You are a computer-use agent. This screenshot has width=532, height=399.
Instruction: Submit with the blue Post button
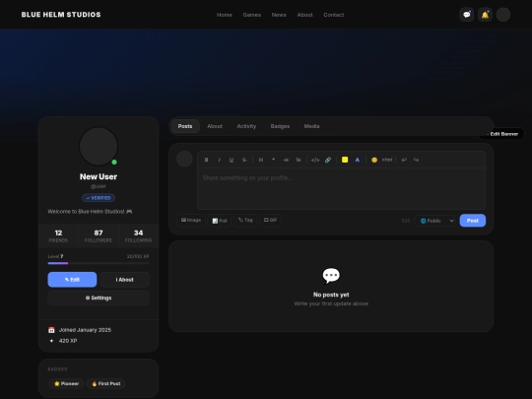pos(473,221)
